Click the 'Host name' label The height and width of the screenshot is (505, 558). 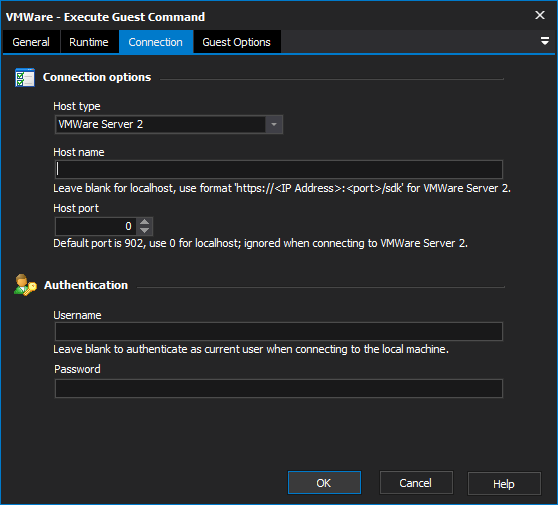79,152
